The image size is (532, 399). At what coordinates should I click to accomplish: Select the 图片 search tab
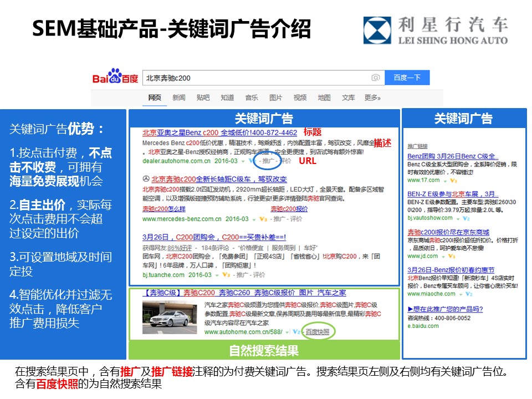[x=275, y=98]
